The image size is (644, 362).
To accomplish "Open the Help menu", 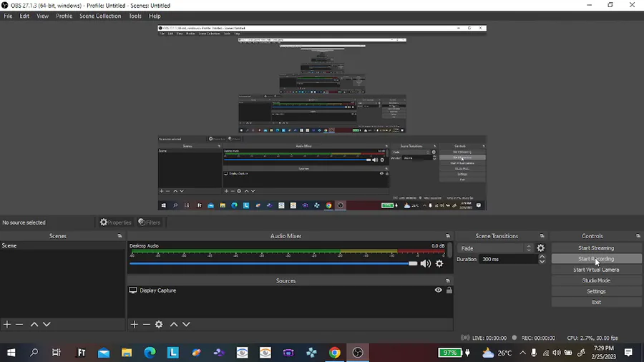I will (155, 16).
